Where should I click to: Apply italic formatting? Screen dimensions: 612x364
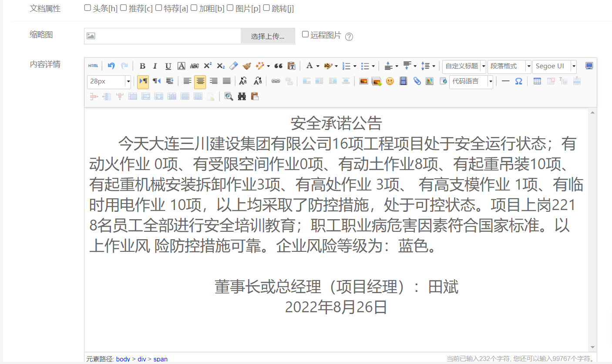point(155,66)
